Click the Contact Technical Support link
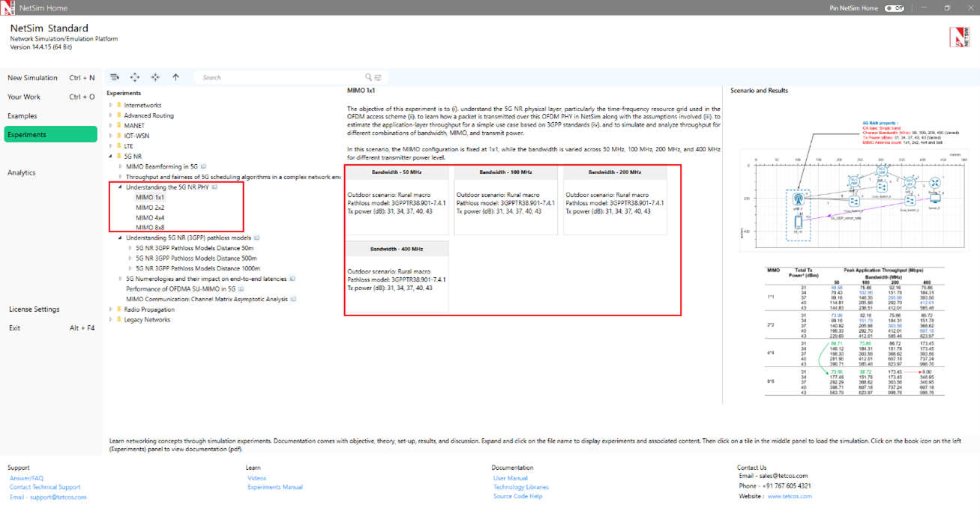The image size is (980, 529). (45, 487)
